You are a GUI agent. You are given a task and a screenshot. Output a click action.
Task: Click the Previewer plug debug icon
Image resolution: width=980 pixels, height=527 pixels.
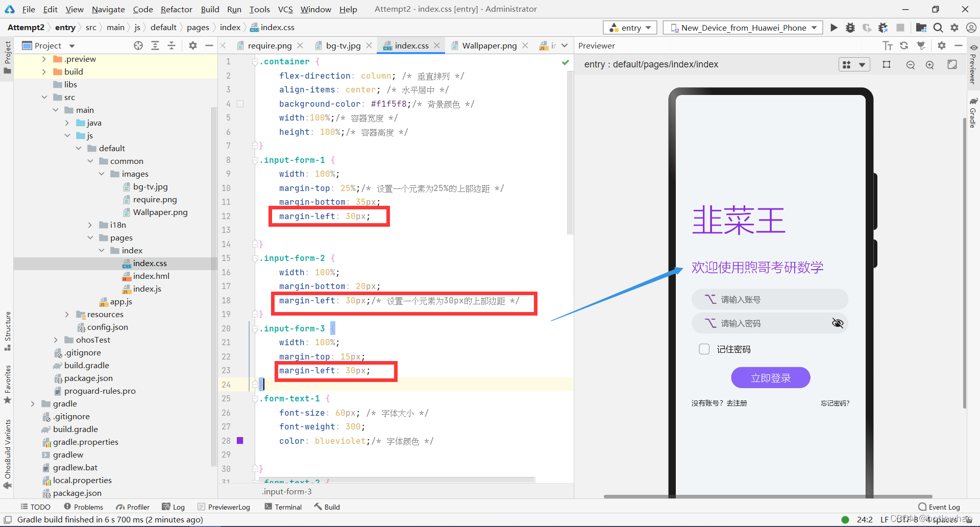coord(921,45)
